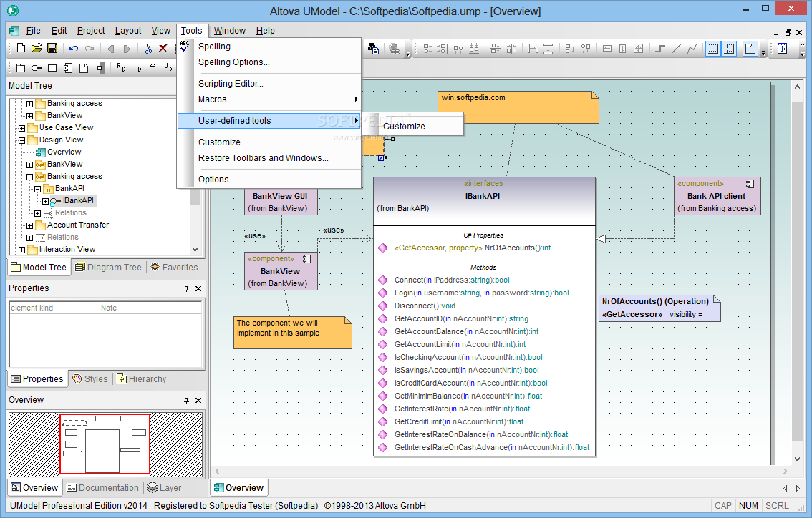
Task: Save project using the floppy disk icon
Action: coord(52,48)
